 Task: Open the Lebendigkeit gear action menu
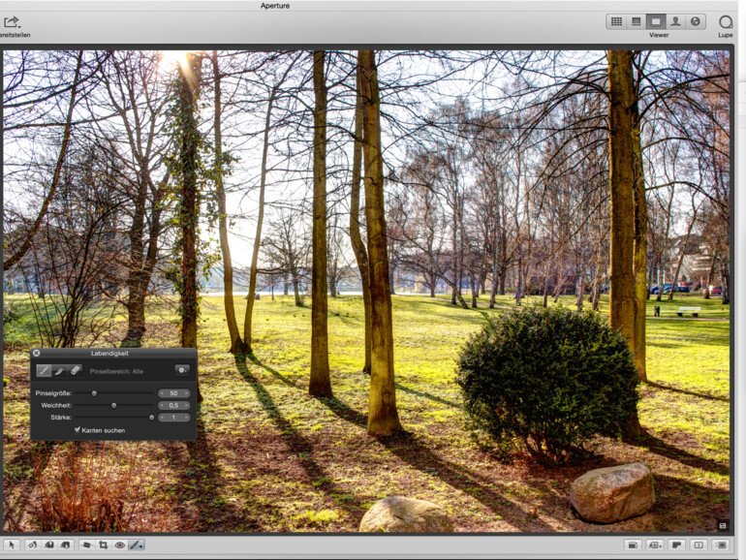coord(182,370)
